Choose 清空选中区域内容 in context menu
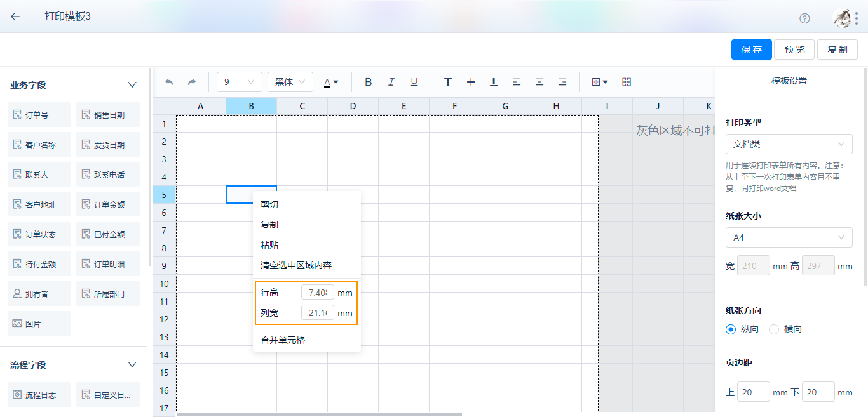This screenshot has height=417, width=868. point(307,265)
